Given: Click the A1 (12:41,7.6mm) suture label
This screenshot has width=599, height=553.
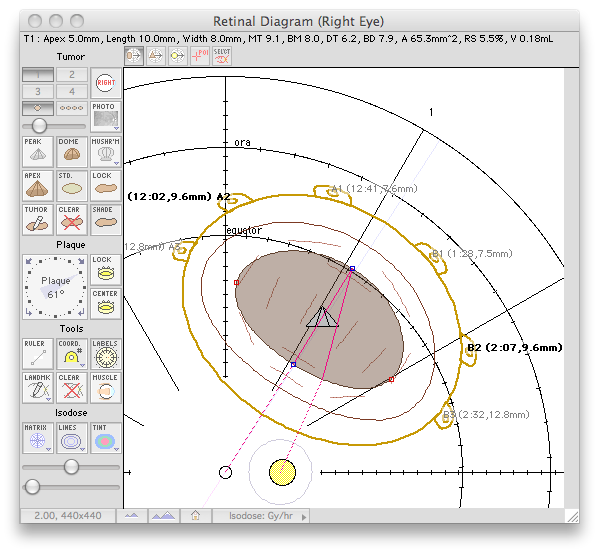Looking at the screenshot, I should pos(374,189).
